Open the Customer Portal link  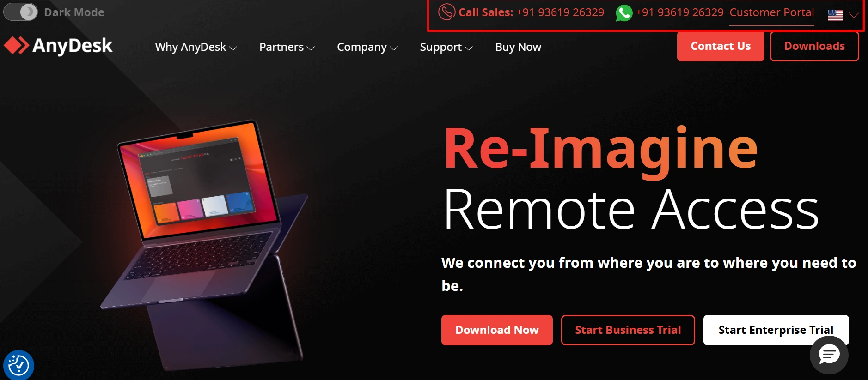772,12
